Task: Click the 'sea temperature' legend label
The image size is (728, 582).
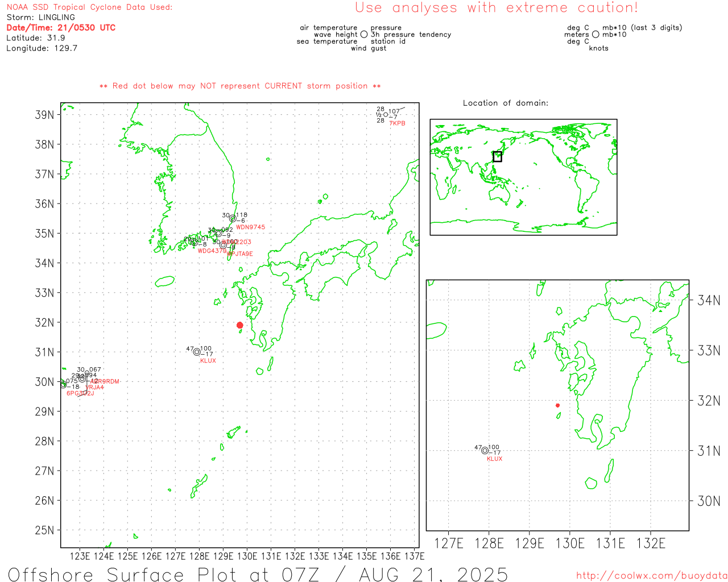Action: 327,41
